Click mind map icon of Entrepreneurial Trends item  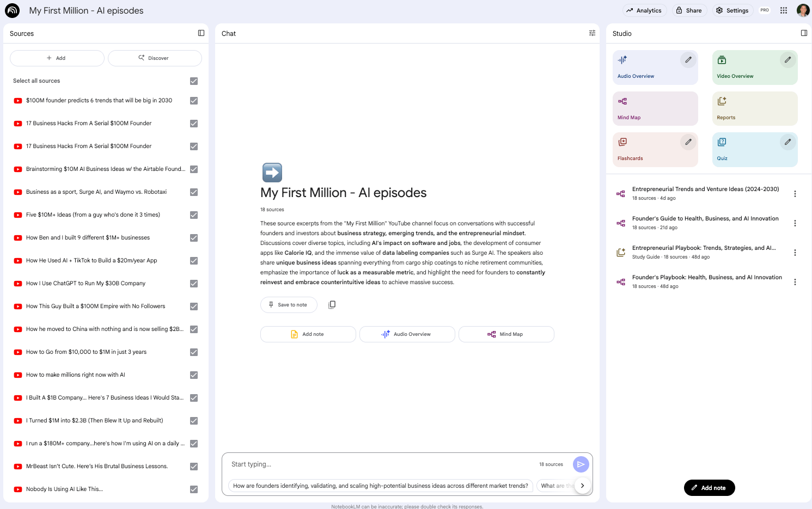coord(620,194)
